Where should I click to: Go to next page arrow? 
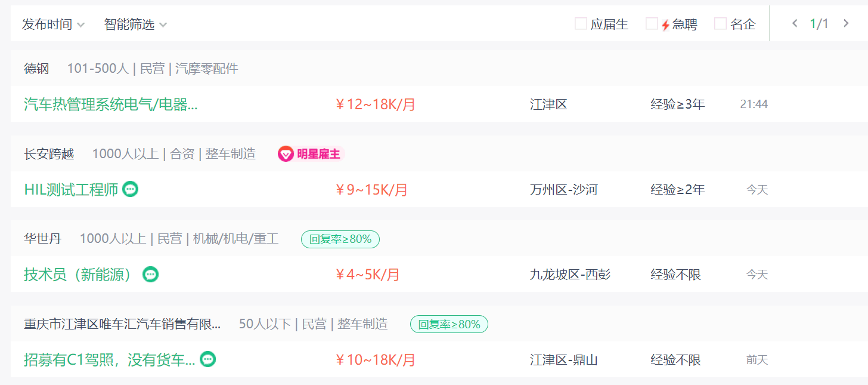pyautogui.click(x=846, y=24)
